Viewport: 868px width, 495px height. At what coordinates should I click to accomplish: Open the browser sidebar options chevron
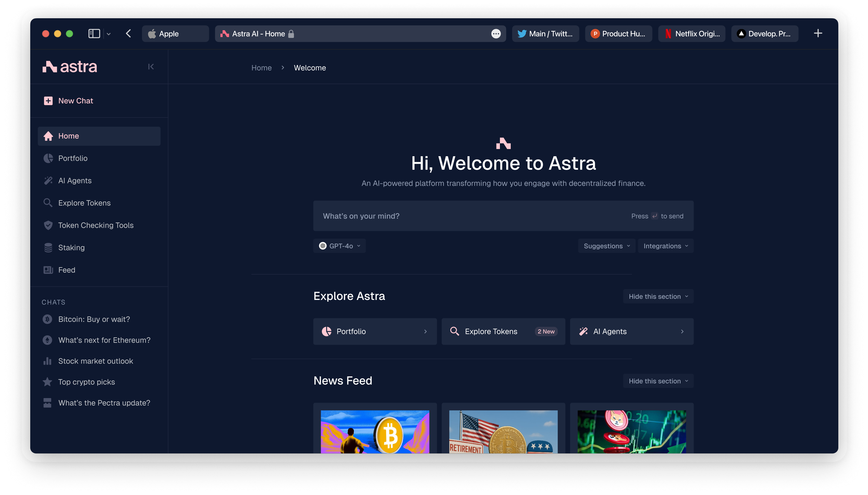[x=108, y=34]
